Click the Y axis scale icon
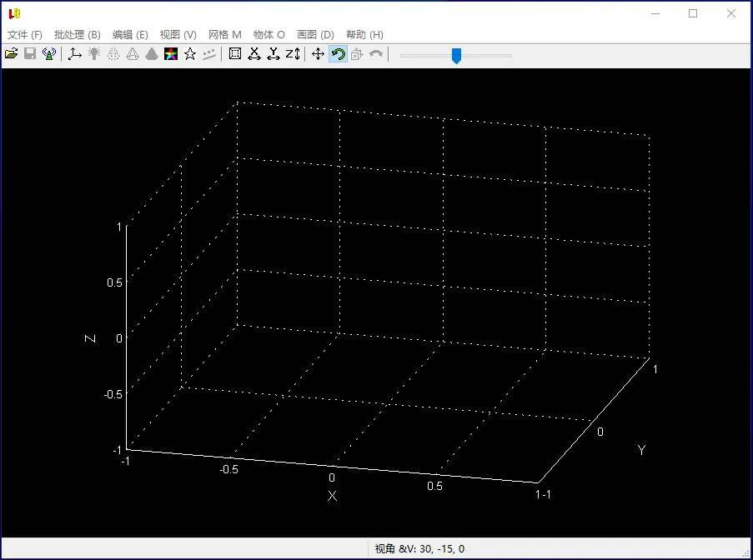This screenshot has height=560, width=753. [x=274, y=53]
